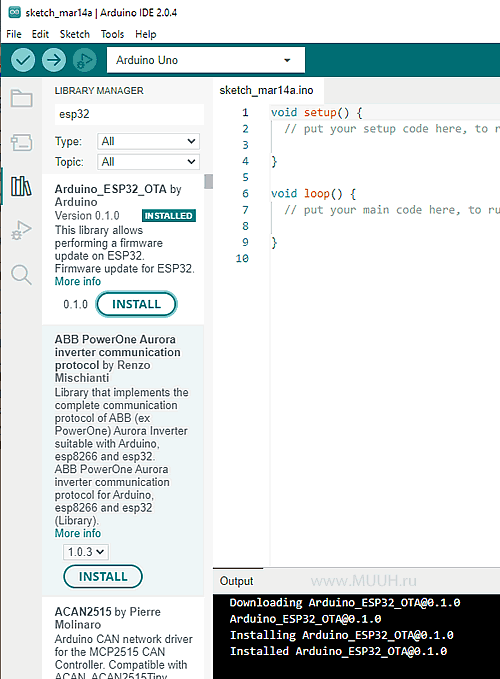The width and height of the screenshot is (500, 679).
Task: Click the Start Debugging toolbar button
Action: pyautogui.click(x=85, y=60)
